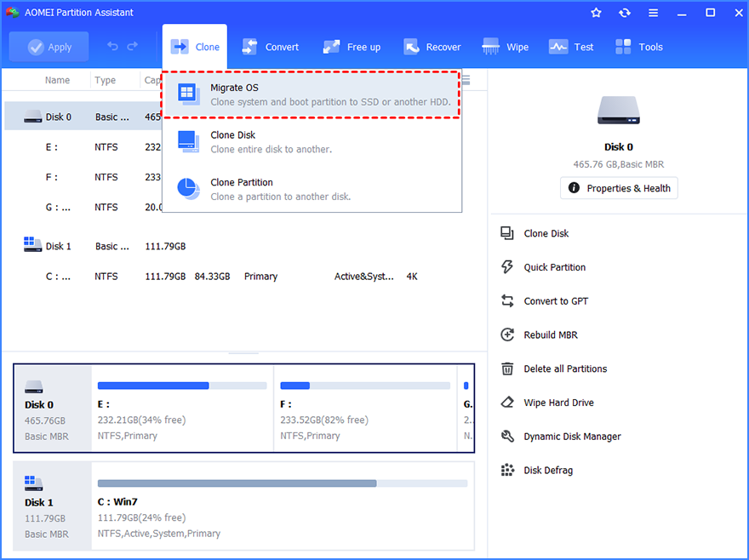Click the Apply button
The image size is (749, 560).
coord(49,47)
